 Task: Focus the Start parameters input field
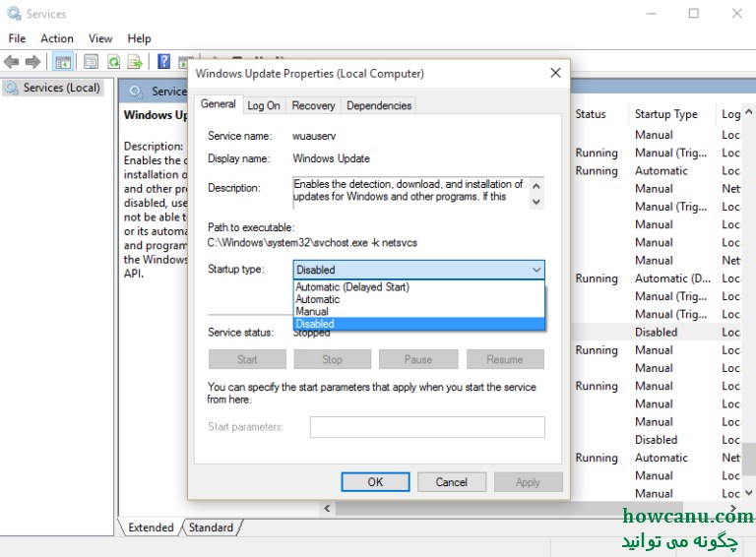(x=427, y=427)
